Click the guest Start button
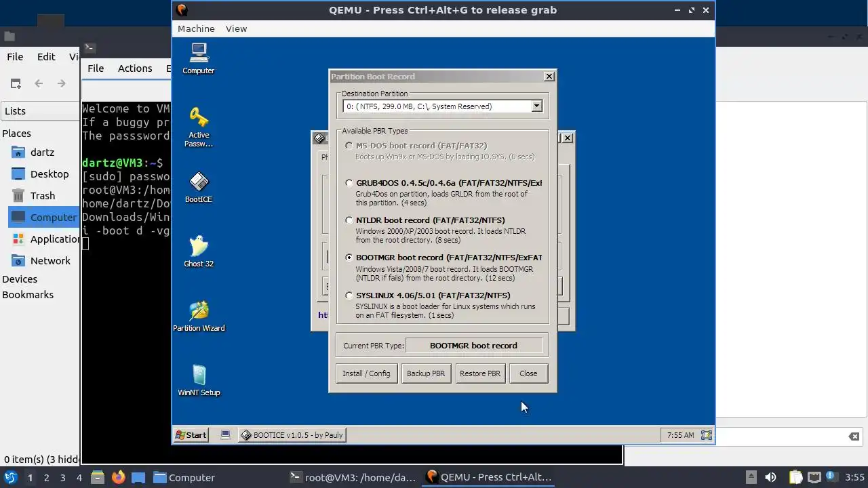 coord(191,435)
